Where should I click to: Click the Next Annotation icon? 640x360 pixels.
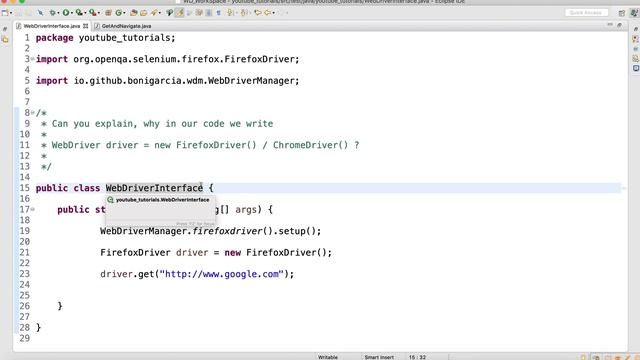(231, 13)
